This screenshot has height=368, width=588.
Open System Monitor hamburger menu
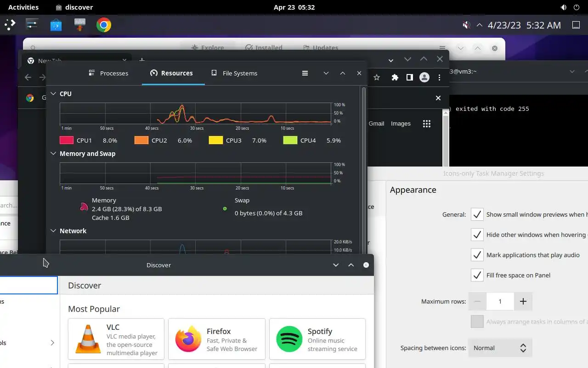pos(305,73)
